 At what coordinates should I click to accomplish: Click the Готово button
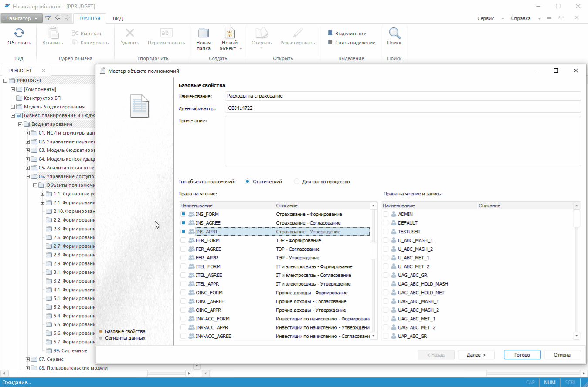coord(522,355)
